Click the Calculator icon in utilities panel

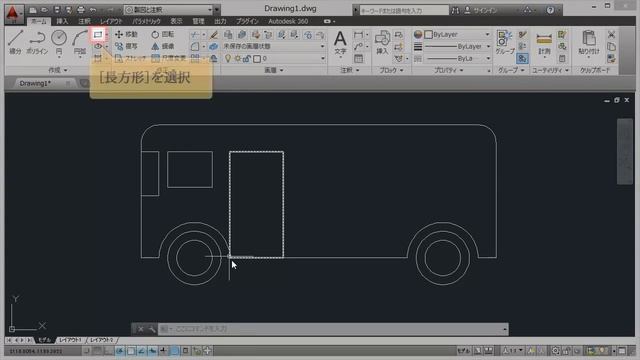(562, 59)
